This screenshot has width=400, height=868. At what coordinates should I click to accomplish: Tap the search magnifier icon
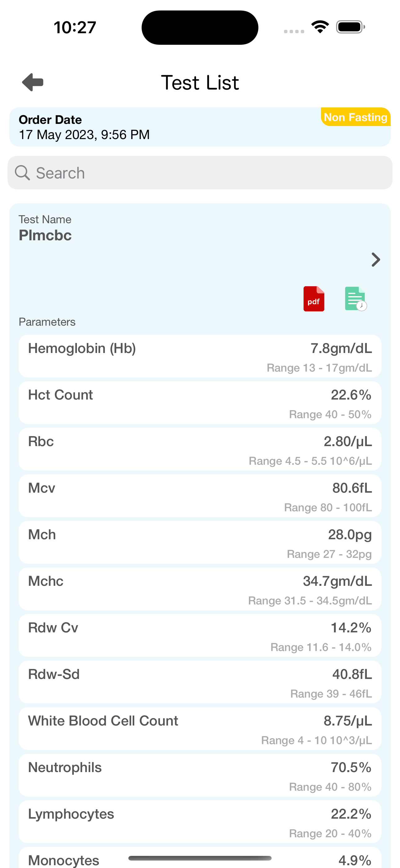pos(23,173)
